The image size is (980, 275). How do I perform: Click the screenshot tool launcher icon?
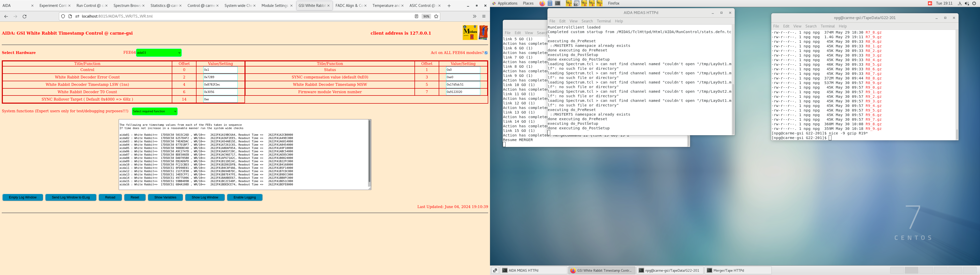click(x=576, y=3)
